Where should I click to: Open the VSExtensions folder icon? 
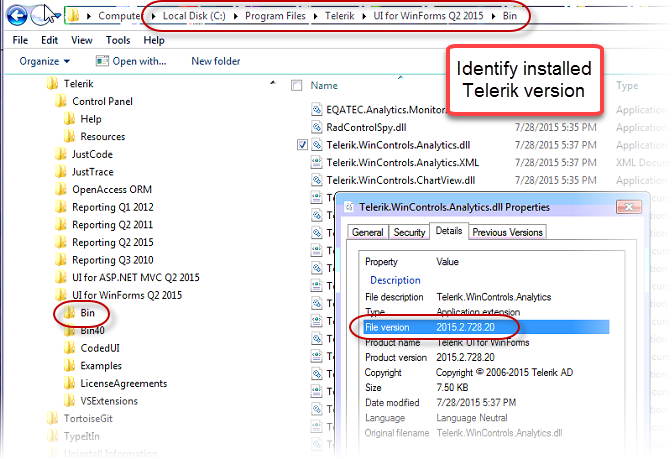[x=69, y=401]
